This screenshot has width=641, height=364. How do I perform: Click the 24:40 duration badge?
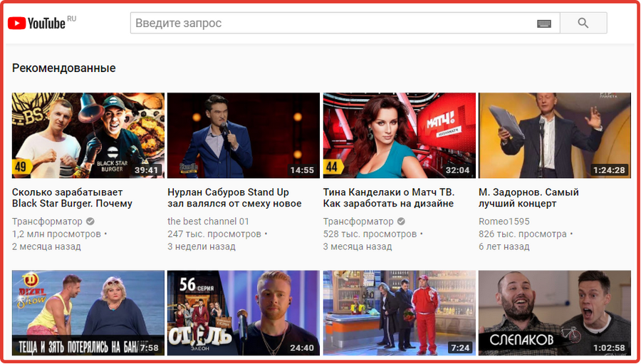pyautogui.click(x=302, y=348)
